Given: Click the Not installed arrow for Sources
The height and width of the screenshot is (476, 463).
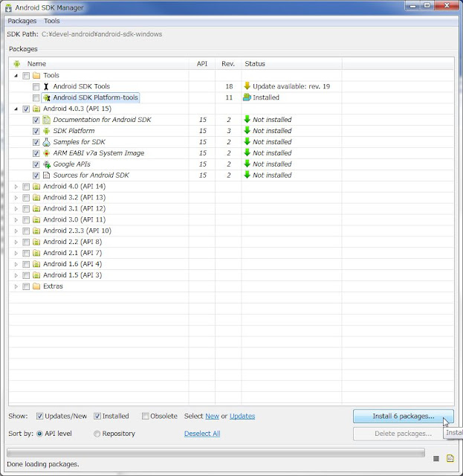Looking at the screenshot, I should click(247, 175).
